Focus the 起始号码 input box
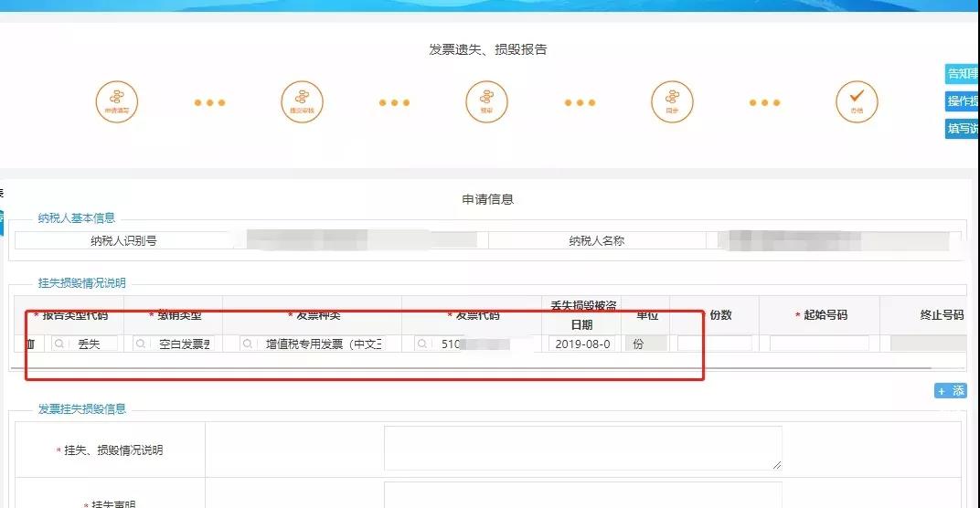This screenshot has width=980, height=508. pyautogui.click(x=819, y=344)
